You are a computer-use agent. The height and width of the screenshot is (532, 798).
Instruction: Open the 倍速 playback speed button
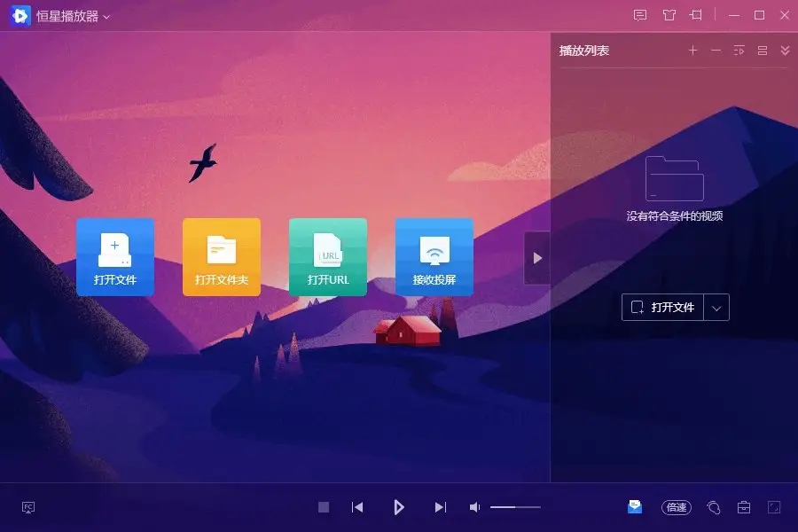point(677,507)
